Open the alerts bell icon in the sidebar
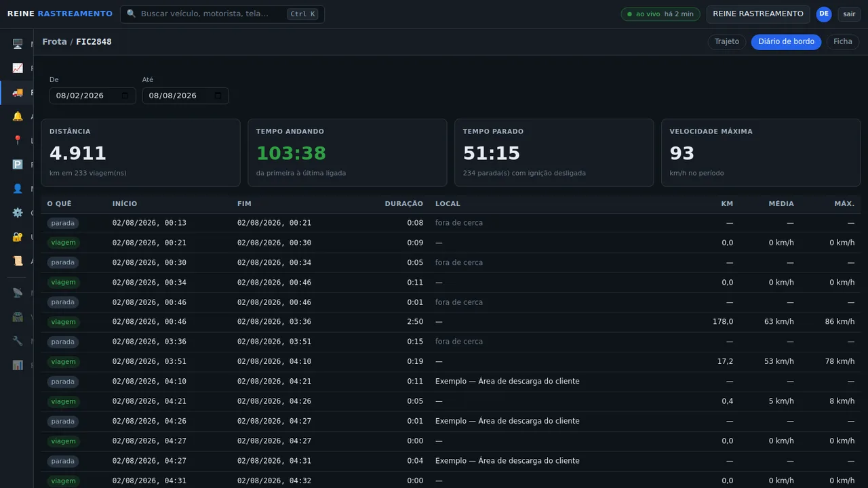The image size is (868, 488). click(x=18, y=117)
